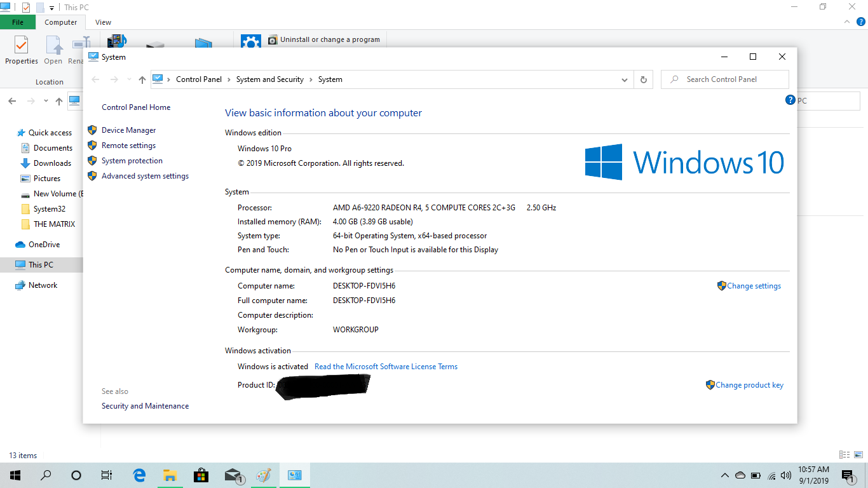Click Properties in the This PC ribbon

click(22, 51)
